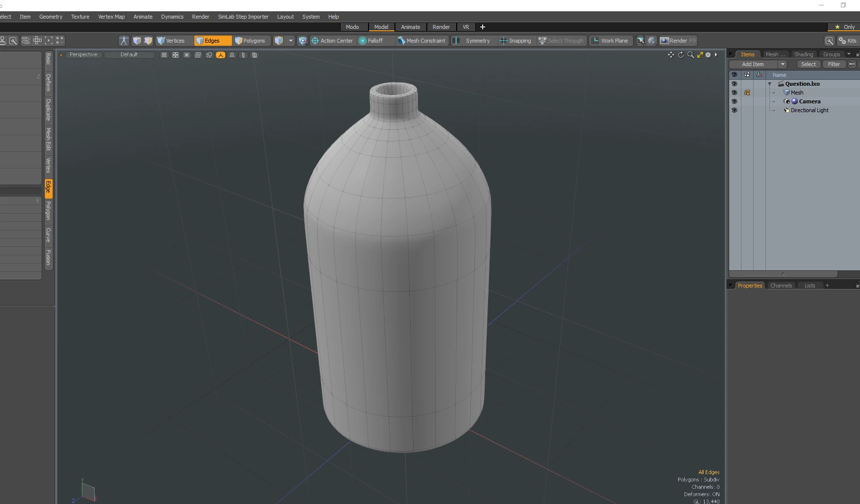This screenshot has height=504, width=860.
Task: Open Action Center menu
Action: 332,41
